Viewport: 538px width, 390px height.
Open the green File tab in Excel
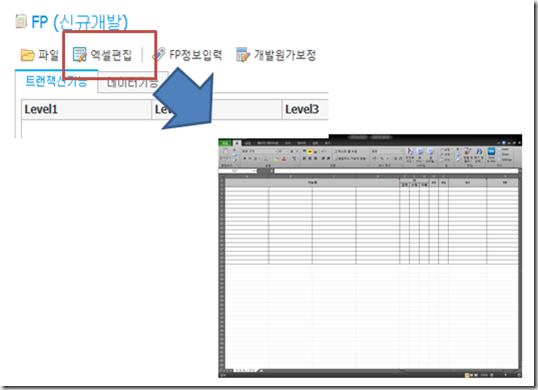tap(225, 143)
